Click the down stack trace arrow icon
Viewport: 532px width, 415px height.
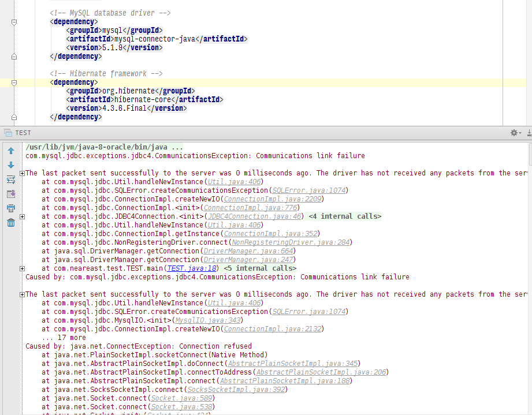tap(11, 165)
